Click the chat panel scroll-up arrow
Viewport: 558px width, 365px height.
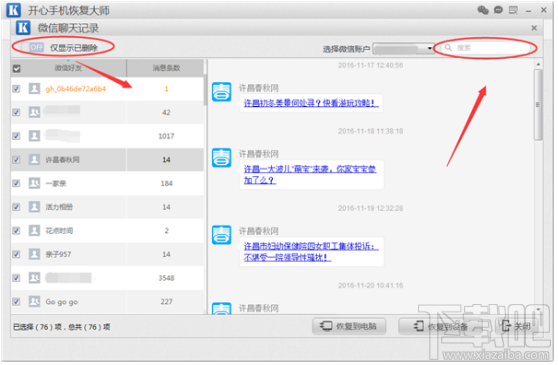click(x=538, y=64)
